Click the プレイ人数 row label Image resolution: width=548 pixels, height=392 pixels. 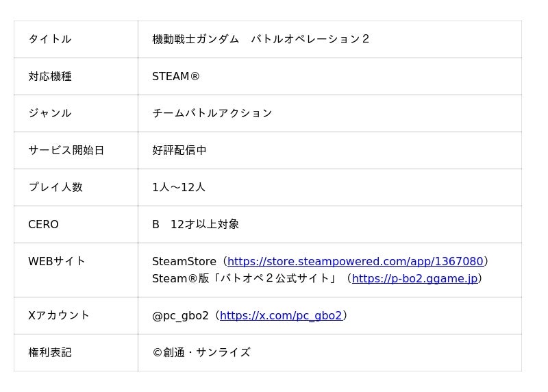(x=55, y=188)
